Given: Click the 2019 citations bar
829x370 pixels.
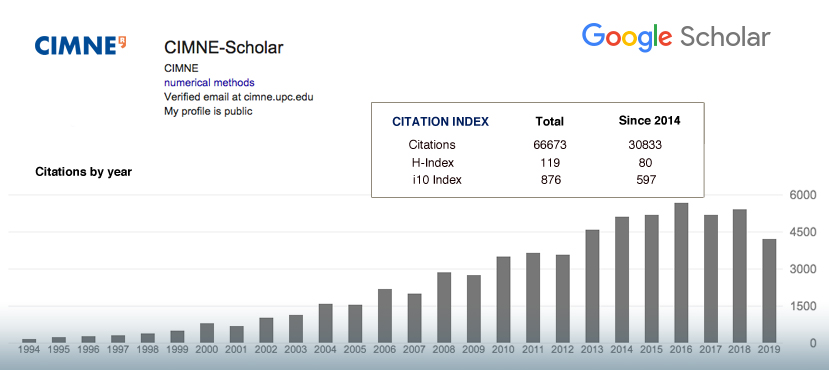Looking at the screenshot, I should click(769, 291).
